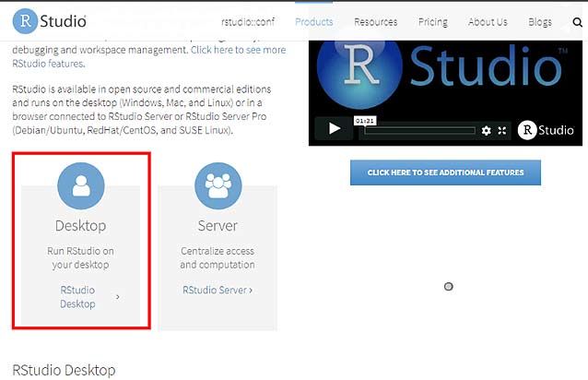The height and width of the screenshot is (380, 588).
Task: Click the RStudio logo in the header
Action: [50, 21]
